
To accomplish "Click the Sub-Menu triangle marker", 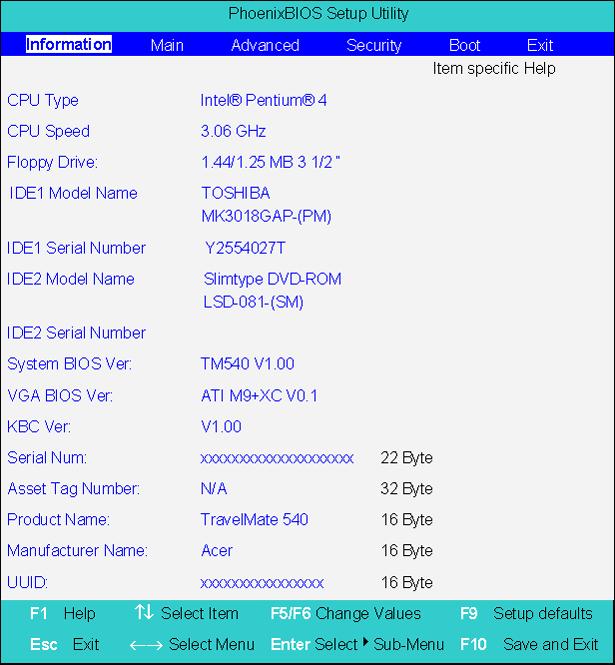I will pos(366,642).
